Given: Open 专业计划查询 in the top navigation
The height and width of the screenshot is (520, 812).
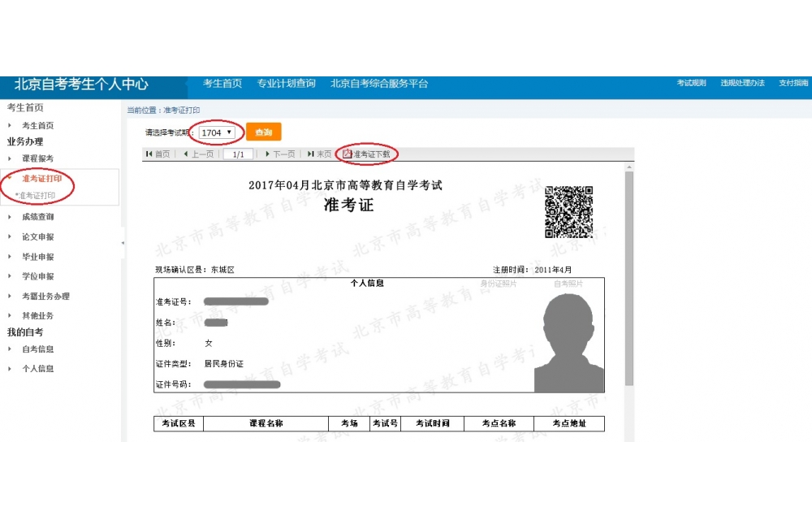Looking at the screenshot, I should click(286, 84).
